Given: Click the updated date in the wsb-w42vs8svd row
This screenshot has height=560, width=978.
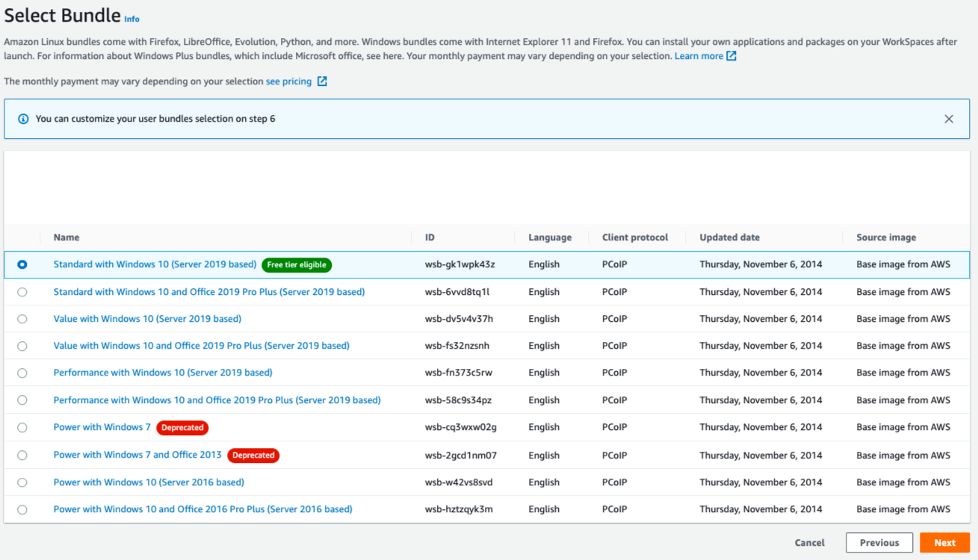Looking at the screenshot, I should coord(761,482).
